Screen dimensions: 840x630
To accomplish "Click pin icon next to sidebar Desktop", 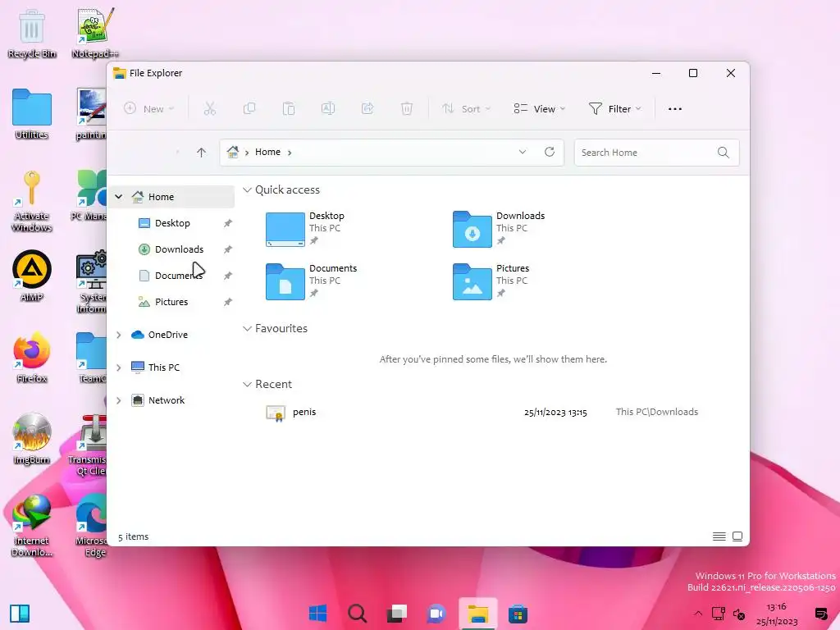I will pyautogui.click(x=228, y=223).
